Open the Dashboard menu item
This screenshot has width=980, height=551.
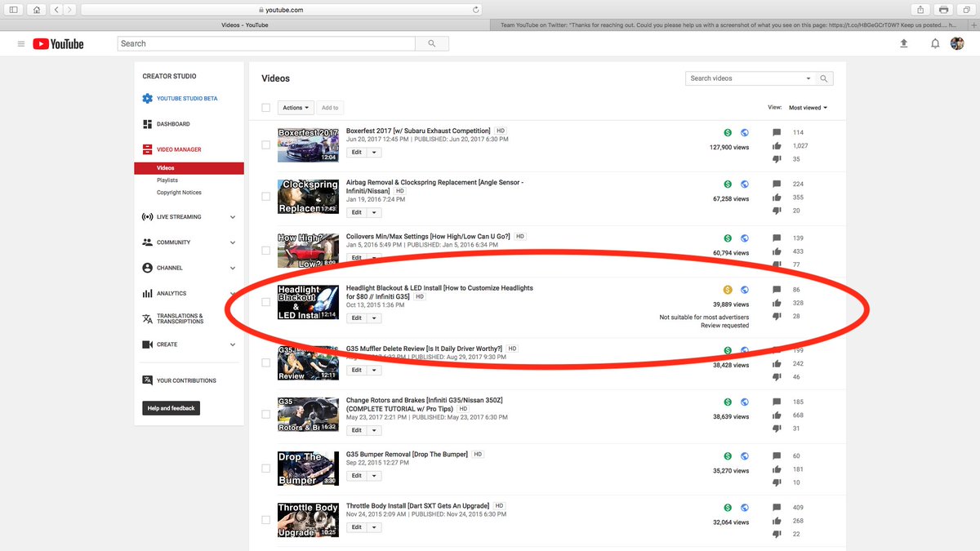click(x=173, y=124)
